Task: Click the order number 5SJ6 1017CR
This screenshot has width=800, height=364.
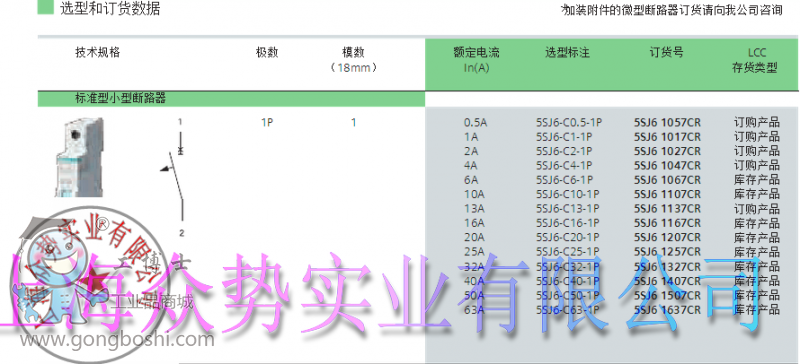Action: tap(667, 137)
